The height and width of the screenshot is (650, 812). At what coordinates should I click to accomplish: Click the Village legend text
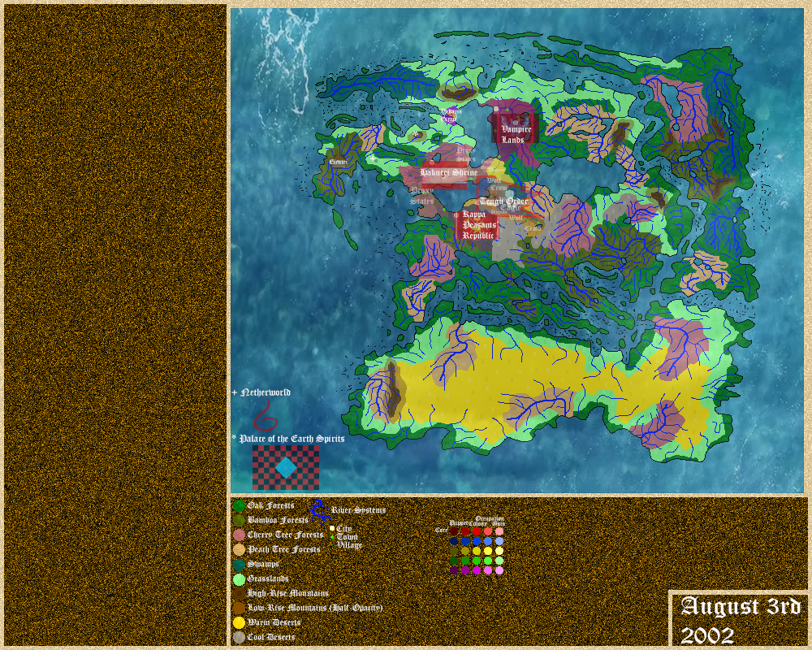[349, 544]
